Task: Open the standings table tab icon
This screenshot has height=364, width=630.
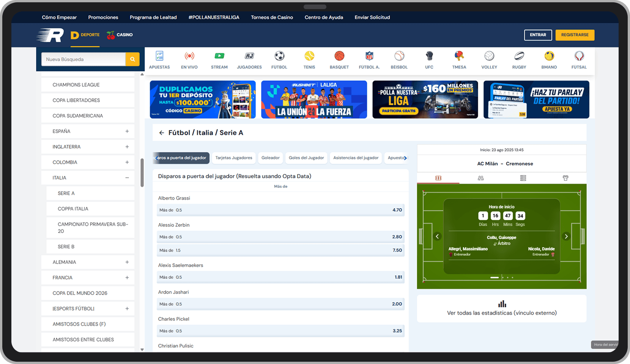Action: point(523,178)
